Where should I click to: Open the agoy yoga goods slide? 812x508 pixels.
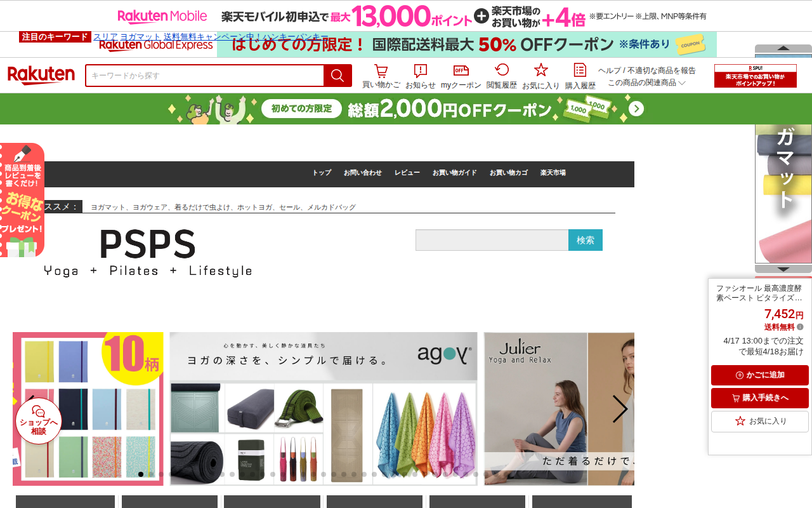[324, 409]
